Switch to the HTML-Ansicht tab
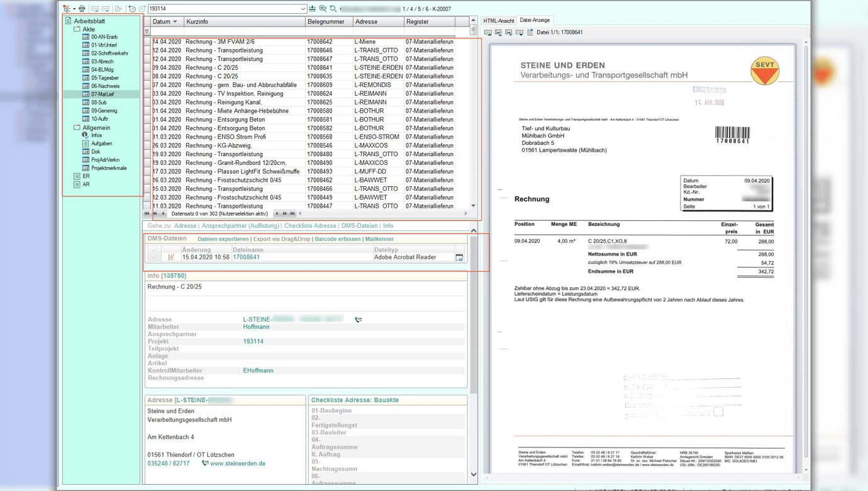Screen dimensions: 868x491 tap(498, 21)
